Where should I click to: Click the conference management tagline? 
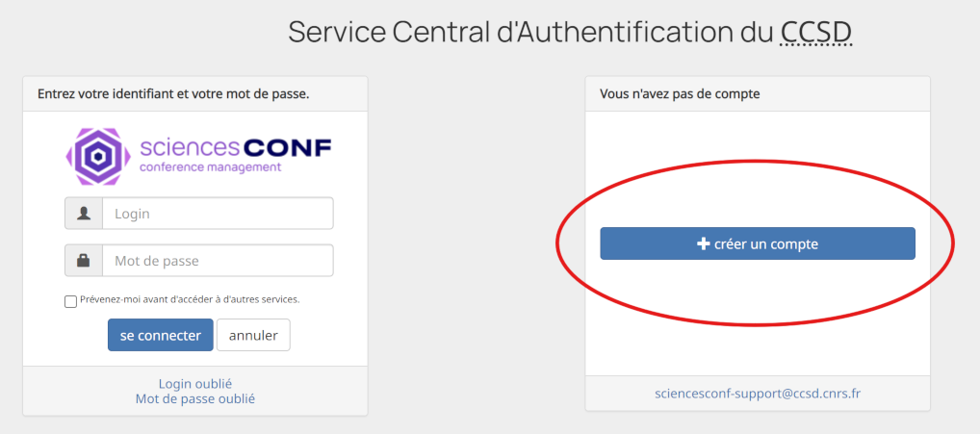[210, 167]
